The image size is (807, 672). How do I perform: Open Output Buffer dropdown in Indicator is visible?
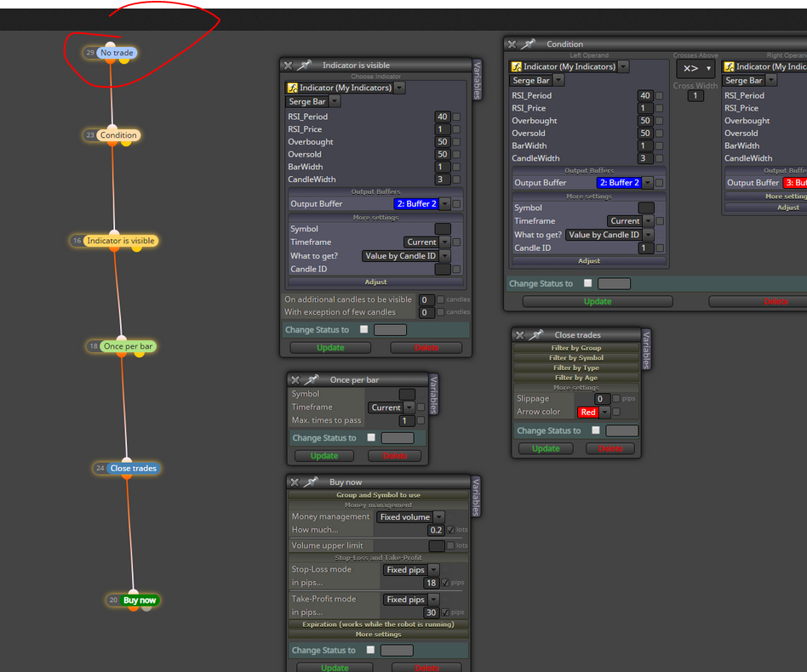(x=444, y=204)
